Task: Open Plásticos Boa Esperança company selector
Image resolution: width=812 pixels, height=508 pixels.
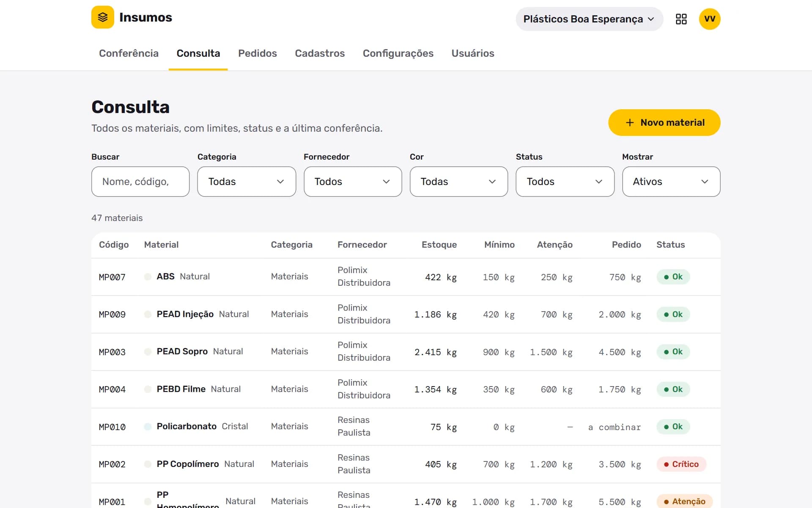Action: click(589, 19)
